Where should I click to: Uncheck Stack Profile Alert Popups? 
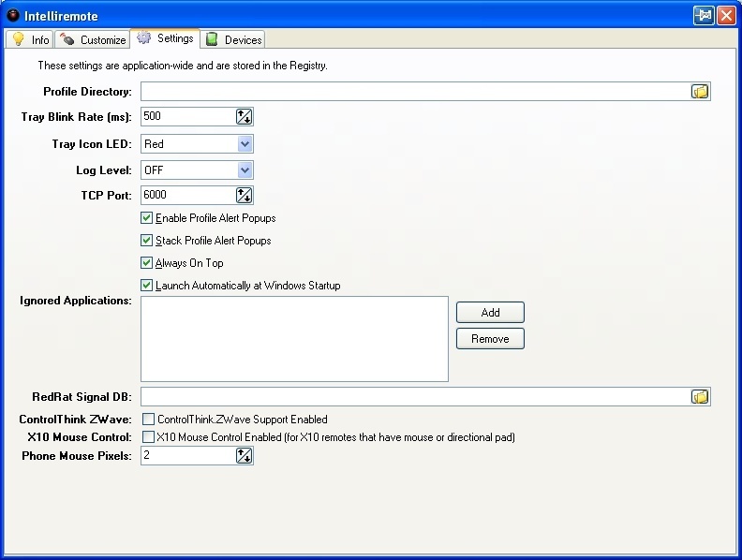click(147, 241)
